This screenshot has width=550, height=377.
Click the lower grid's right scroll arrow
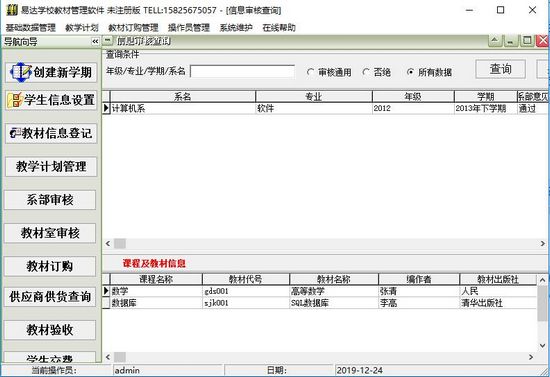tap(531, 357)
